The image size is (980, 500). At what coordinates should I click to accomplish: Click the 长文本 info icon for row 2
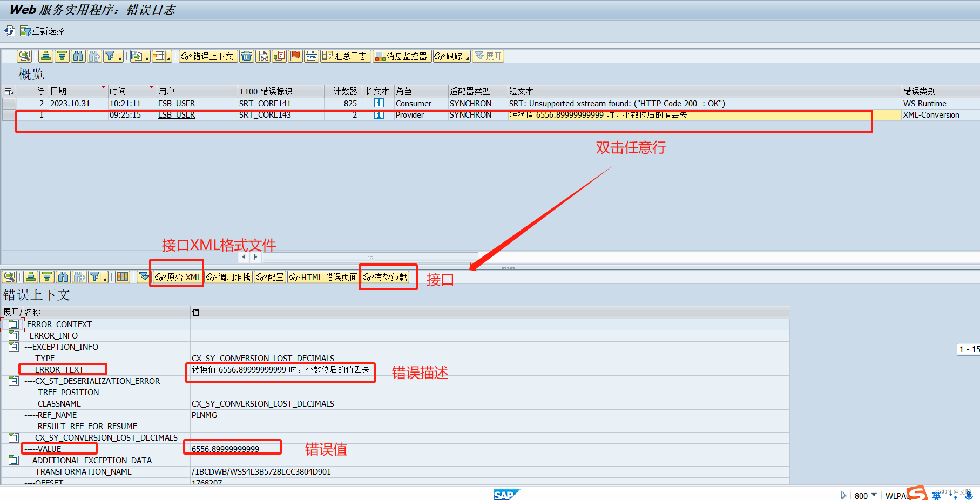point(378,103)
